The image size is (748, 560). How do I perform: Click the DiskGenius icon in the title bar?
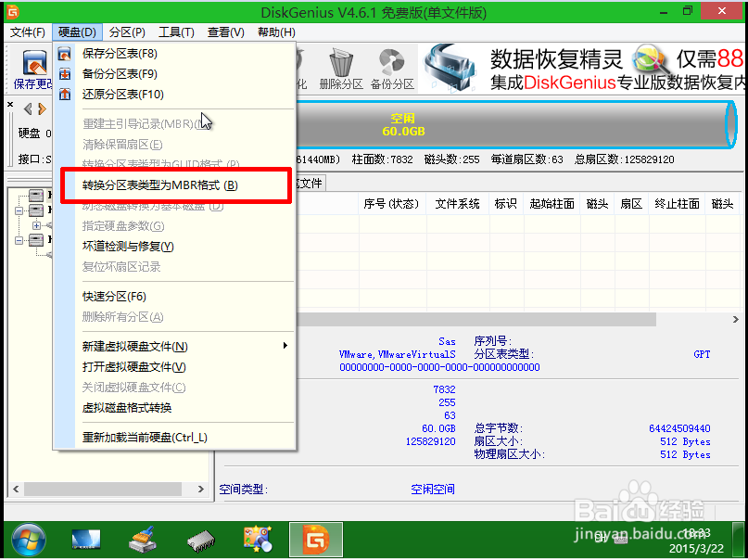click(13, 11)
